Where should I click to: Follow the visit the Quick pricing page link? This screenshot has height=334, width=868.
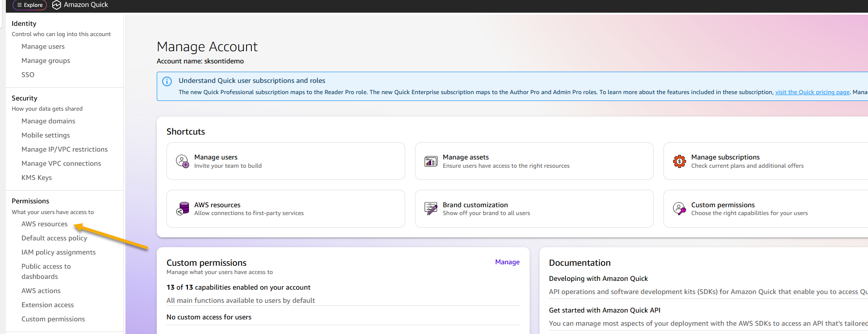pos(812,92)
